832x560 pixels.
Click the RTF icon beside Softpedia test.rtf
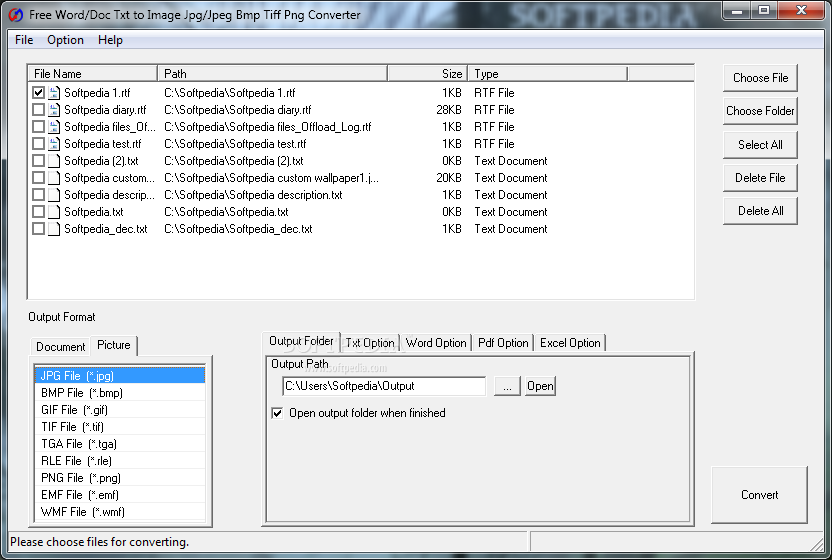click(54, 144)
